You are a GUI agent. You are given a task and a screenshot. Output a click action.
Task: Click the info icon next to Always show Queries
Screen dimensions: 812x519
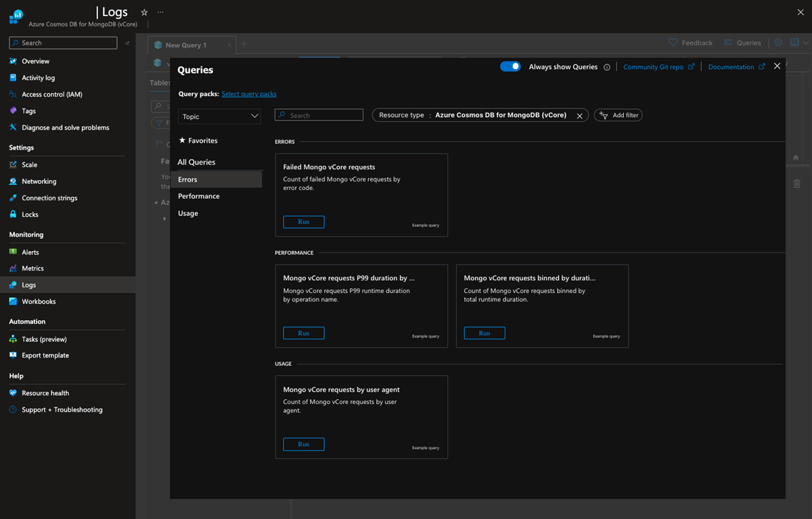pos(607,67)
